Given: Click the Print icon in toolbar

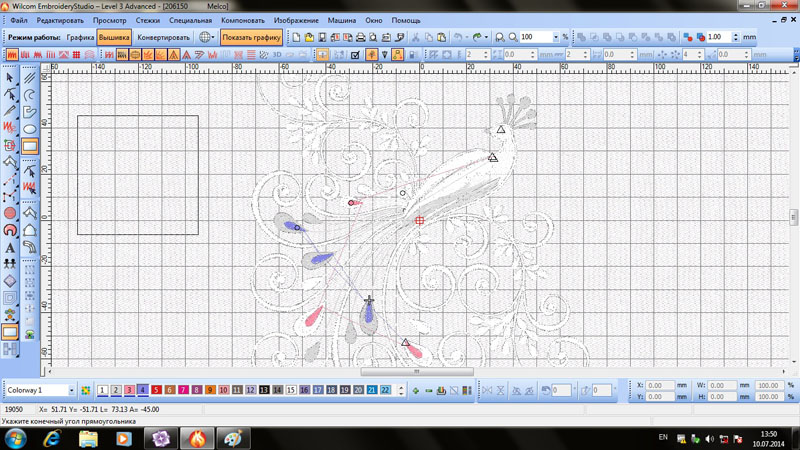Looking at the screenshot, I should pos(360,37).
